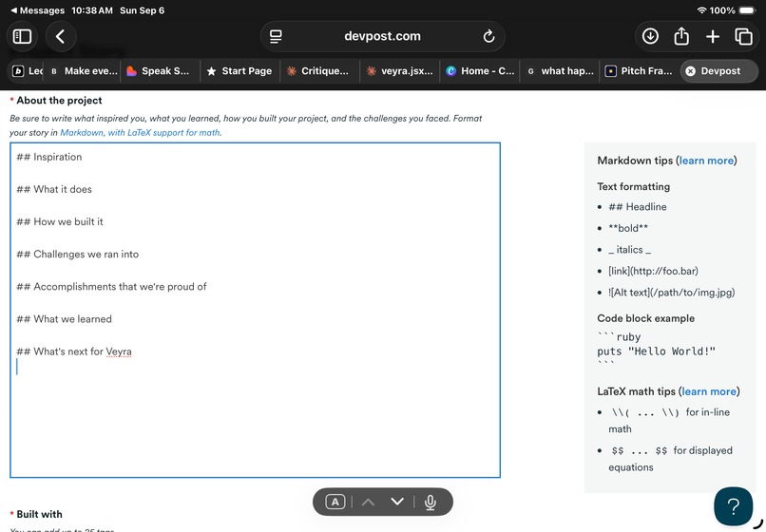Switch to the Speak S... tab

pos(161,71)
